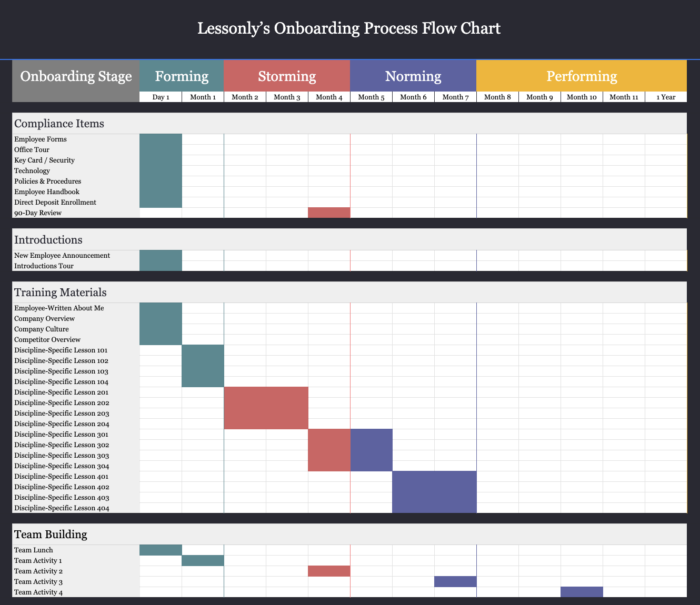Screen dimensions: 700x605
Task: Click the Month 7 column header
Action: coord(456,97)
